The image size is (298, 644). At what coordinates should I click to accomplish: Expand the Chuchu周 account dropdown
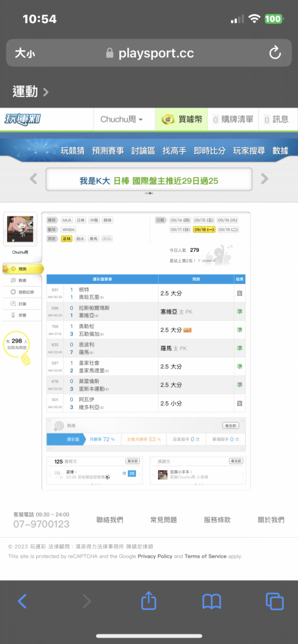coord(121,120)
